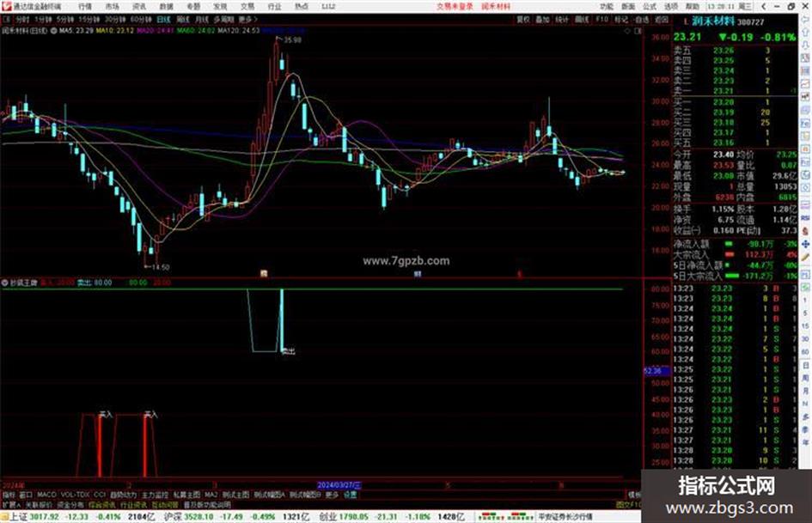Viewport: 812px width, 523px height.
Task: Click the 创业 index value in status bar
Action: pos(352,517)
